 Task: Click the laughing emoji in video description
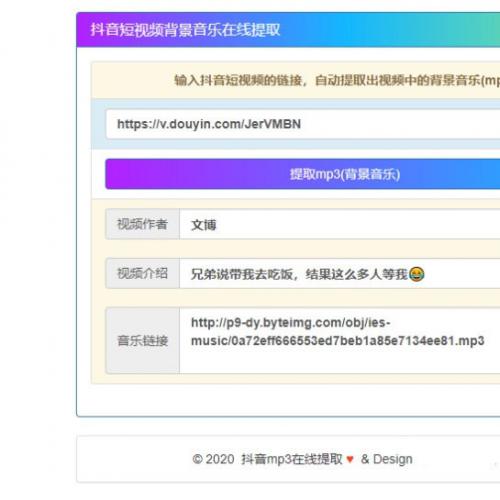pos(416,274)
